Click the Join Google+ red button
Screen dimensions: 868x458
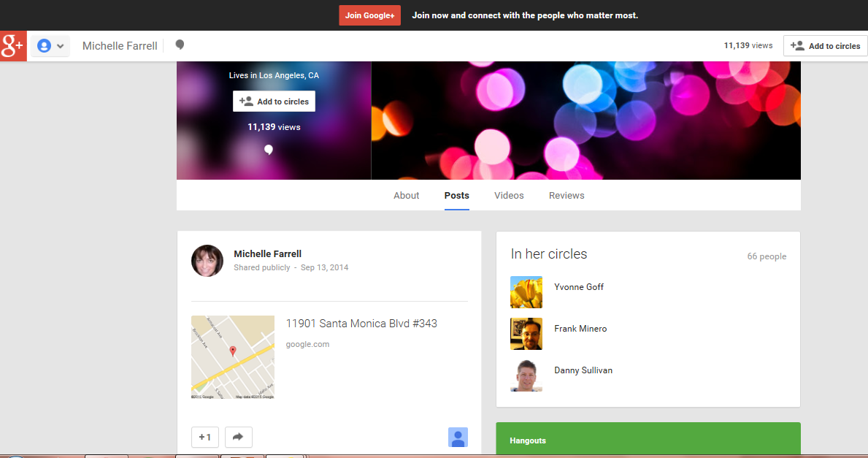[370, 15]
